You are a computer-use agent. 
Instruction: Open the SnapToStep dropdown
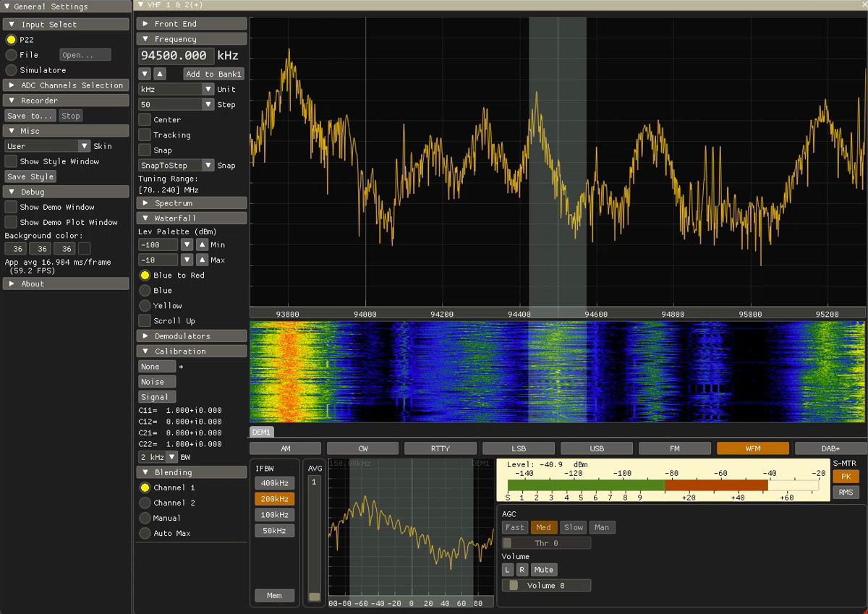tap(176, 165)
